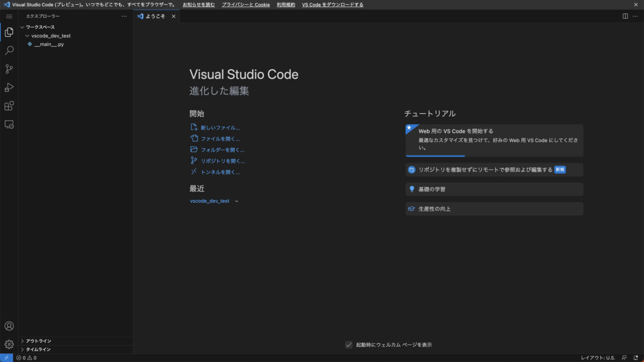
Task: Open the Accounts icon in the activity bar
Action: [x=9, y=326]
